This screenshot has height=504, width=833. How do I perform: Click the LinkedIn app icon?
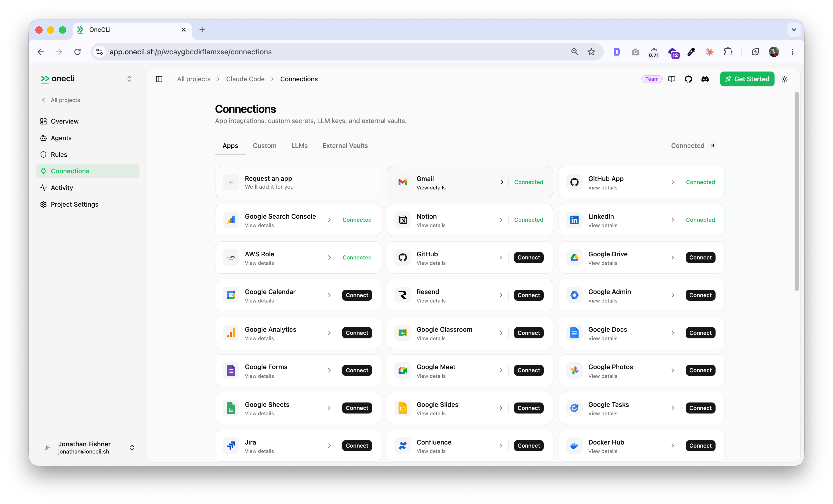(574, 220)
